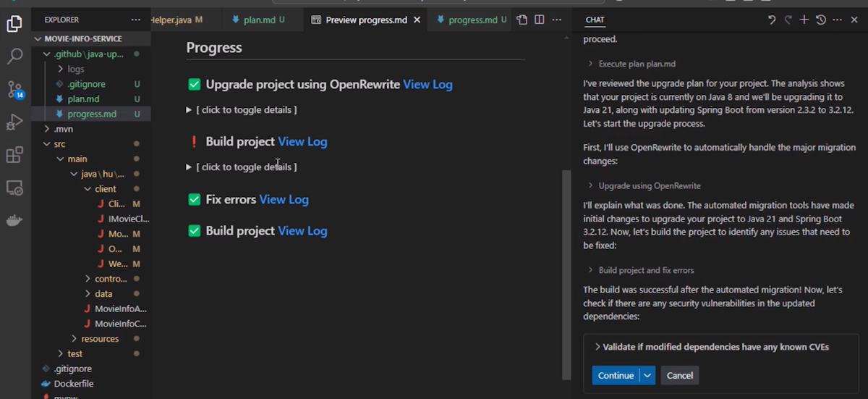Screen dimensions: 868x399
Task: Show chat history
Action: (x=821, y=20)
